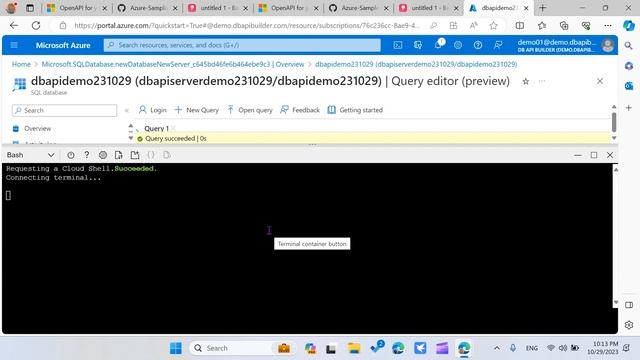Show hidden system tray icons chevron
Image resolution: width=640 pixels, height=360 pixels.
tap(497, 348)
